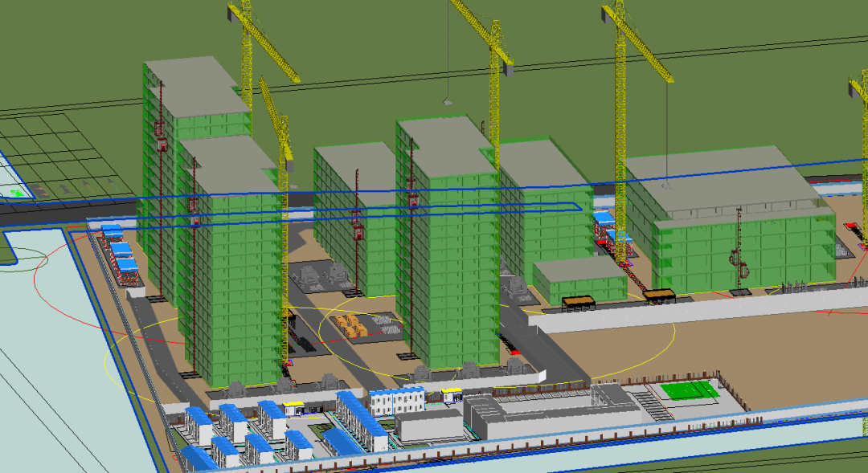
Task: Click the left brown-roofed entrance canopy
Action: click(x=579, y=303)
